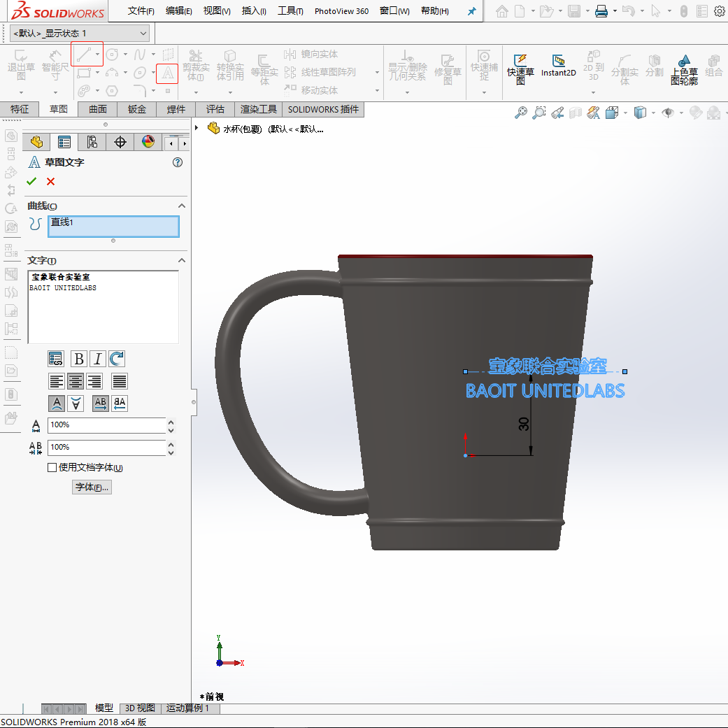
Task: Collapse the 曲线 (Curves) section
Action: [182, 206]
